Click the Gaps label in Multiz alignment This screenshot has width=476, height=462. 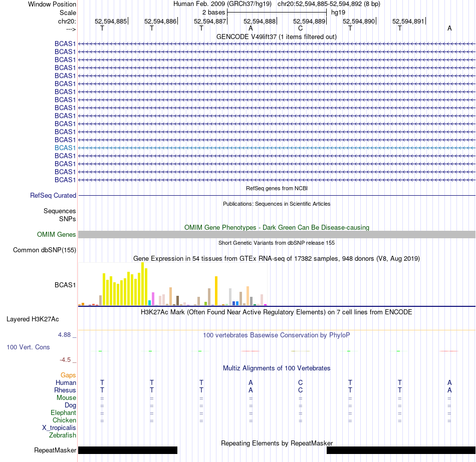tap(68, 375)
